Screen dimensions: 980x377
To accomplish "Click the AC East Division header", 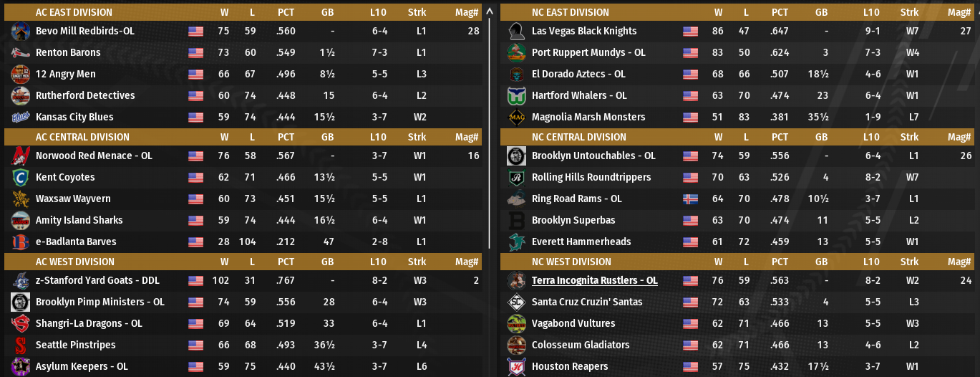I will tap(74, 12).
